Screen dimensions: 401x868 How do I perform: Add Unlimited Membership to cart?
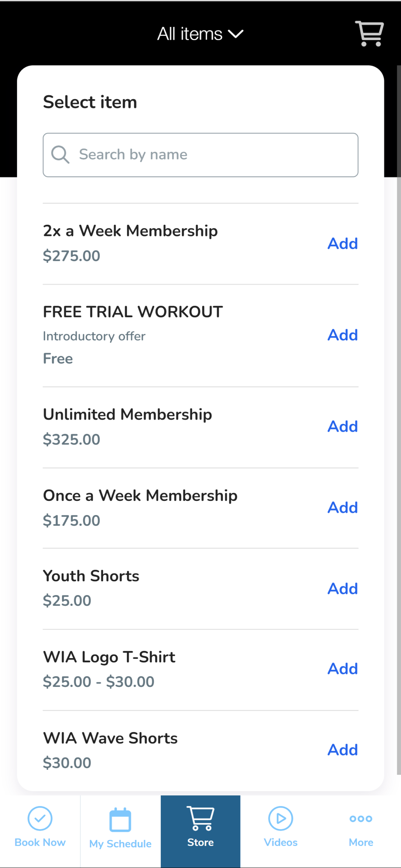point(343,426)
